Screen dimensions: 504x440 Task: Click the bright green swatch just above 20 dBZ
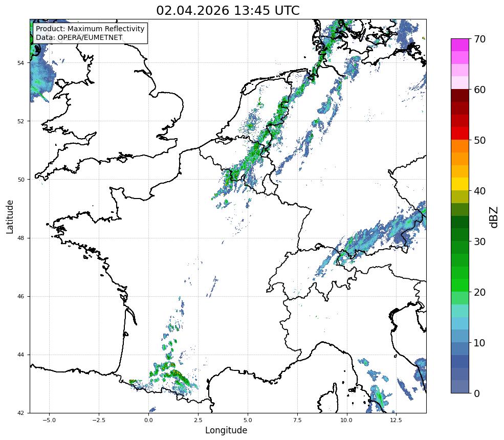(x=460, y=285)
